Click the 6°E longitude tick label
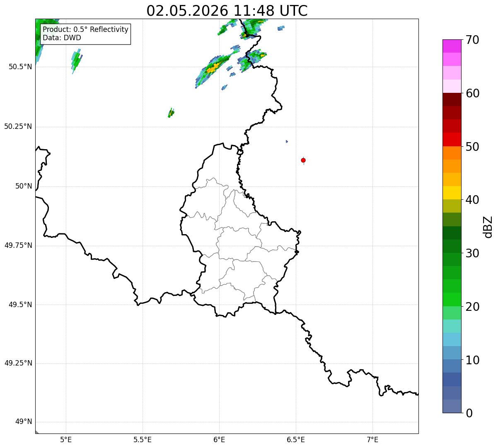Screen dimensions: 498x448 click(219, 439)
